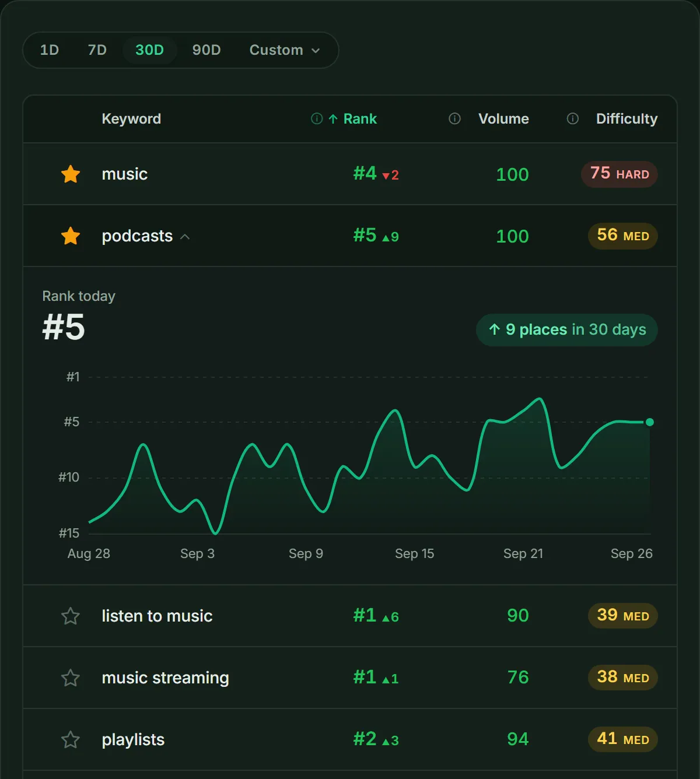Image resolution: width=700 pixels, height=779 pixels.
Task: Click the volume value 94
Action: click(518, 739)
